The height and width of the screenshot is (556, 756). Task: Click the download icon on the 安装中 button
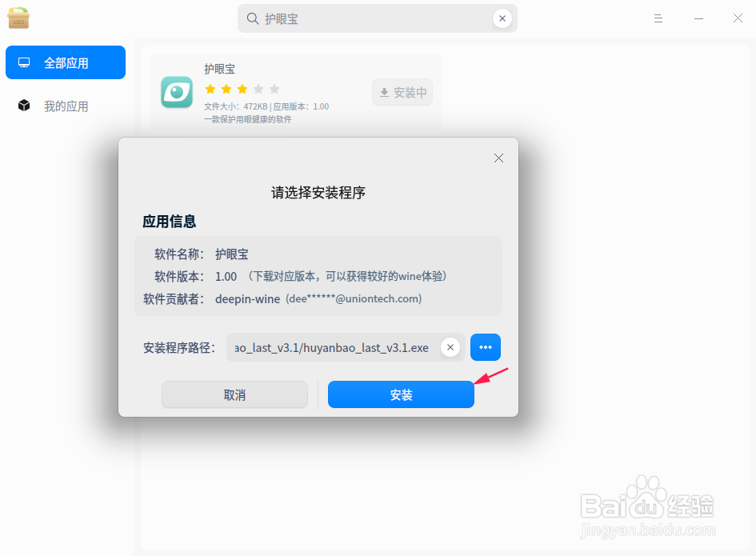(385, 92)
